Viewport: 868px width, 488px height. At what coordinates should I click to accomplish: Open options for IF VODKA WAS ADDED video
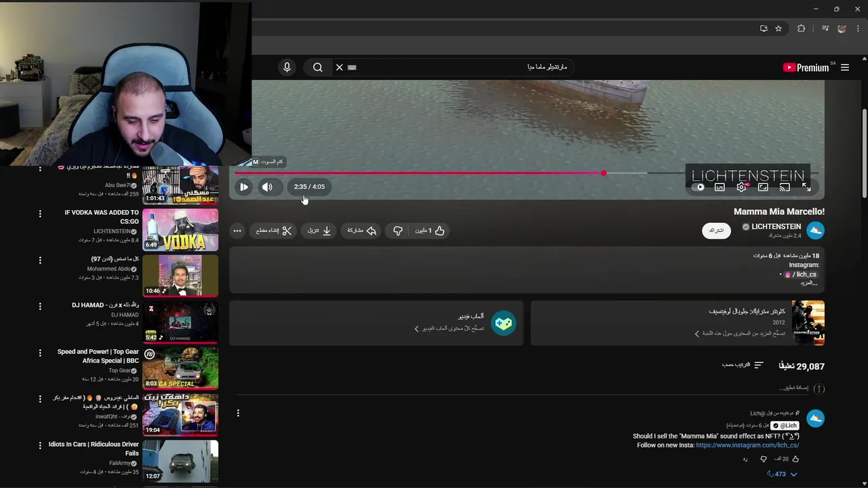tap(40, 213)
